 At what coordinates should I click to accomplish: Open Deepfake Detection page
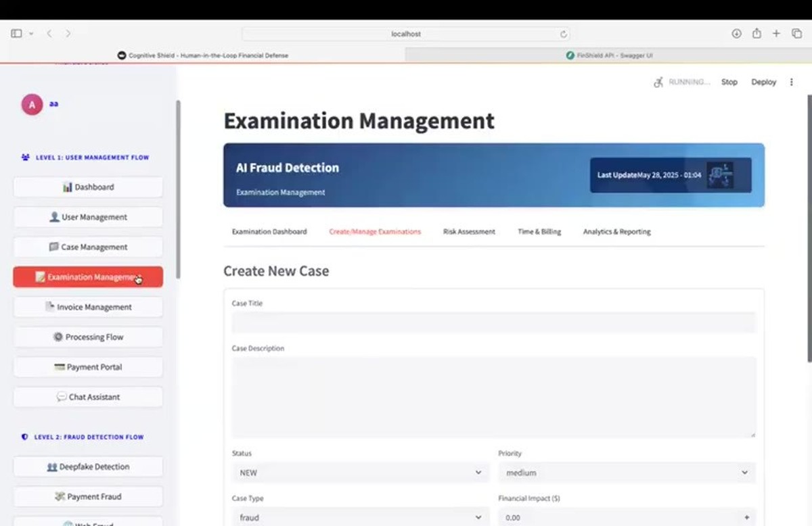pos(88,467)
